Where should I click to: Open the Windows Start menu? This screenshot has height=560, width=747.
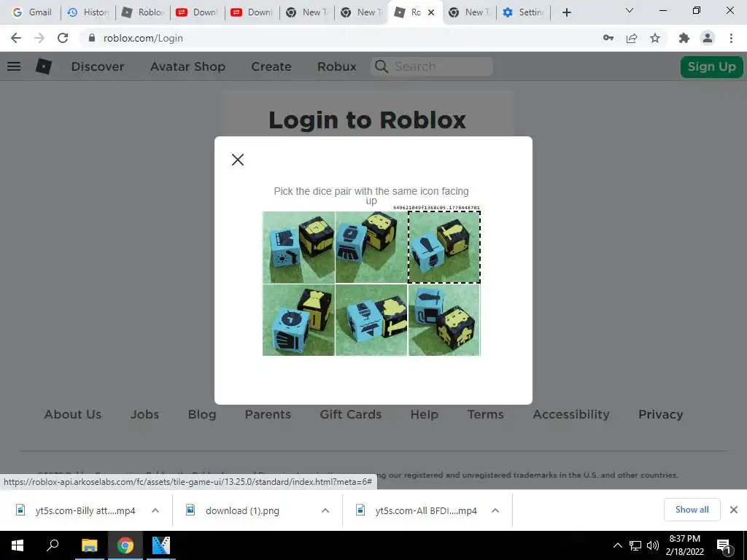pos(18,545)
